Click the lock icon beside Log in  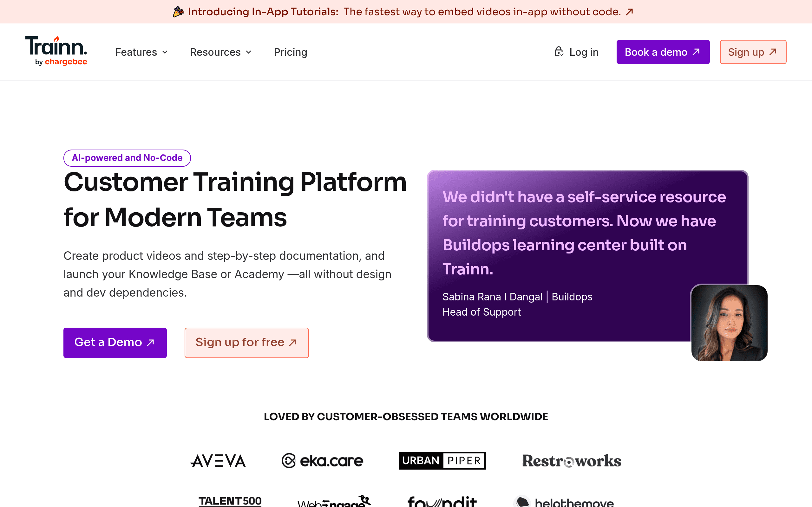[x=559, y=52]
